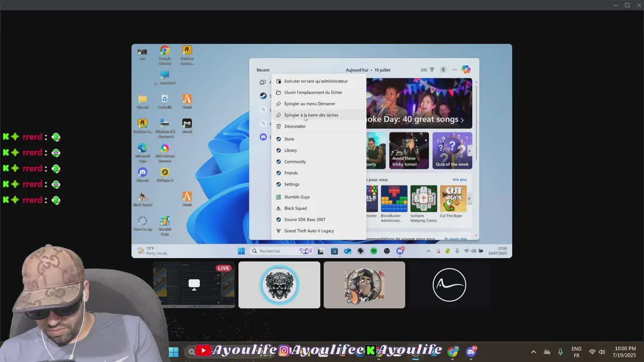644x362 pixels.
Task: Open Solitaire Mahjong Classic game tile
Action: (424, 204)
